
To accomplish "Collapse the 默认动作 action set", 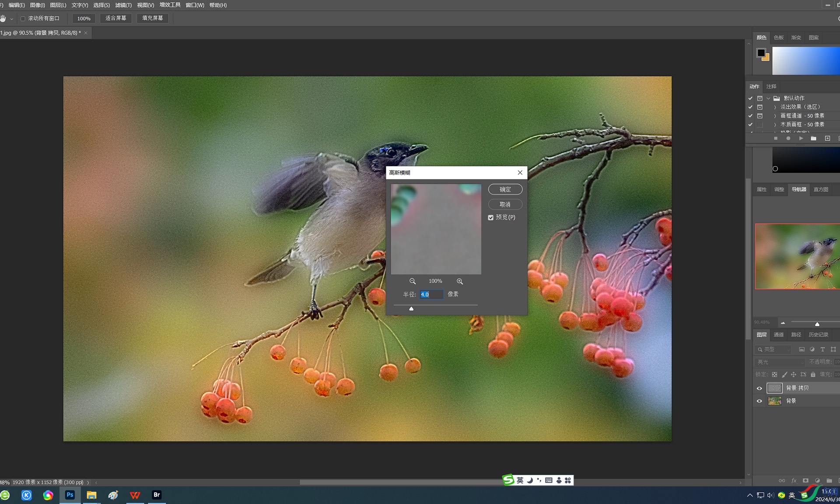I will 768,98.
